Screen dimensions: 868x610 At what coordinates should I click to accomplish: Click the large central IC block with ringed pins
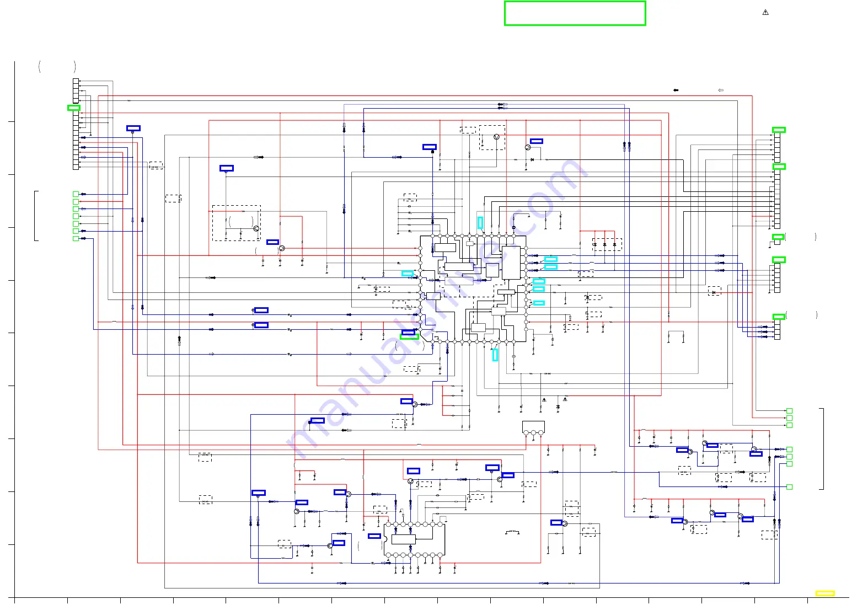473,288
